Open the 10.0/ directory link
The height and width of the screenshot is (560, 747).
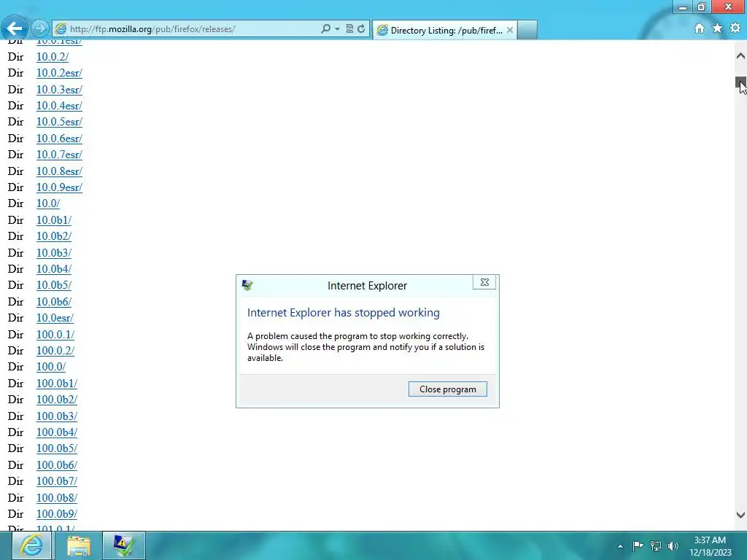pos(48,203)
